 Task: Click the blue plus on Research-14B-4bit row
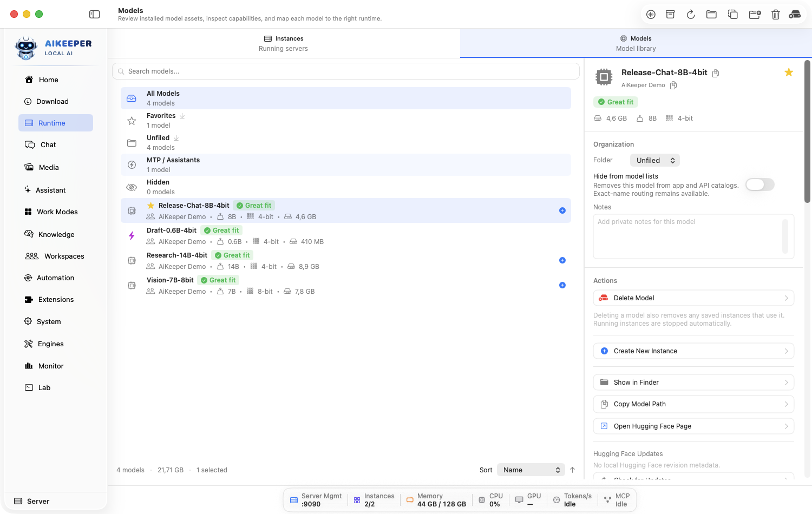click(562, 260)
